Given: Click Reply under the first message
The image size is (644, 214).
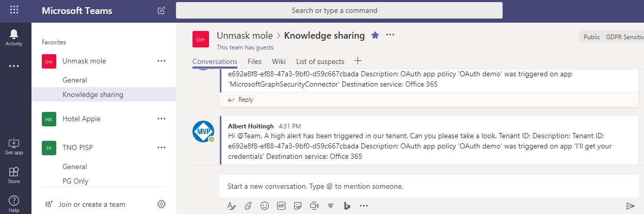Looking at the screenshot, I should pyautogui.click(x=241, y=100).
